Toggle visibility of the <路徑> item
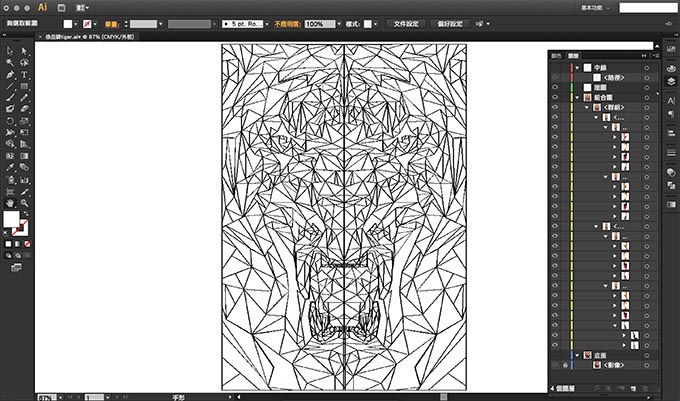This screenshot has width=680, height=401. [555, 77]
